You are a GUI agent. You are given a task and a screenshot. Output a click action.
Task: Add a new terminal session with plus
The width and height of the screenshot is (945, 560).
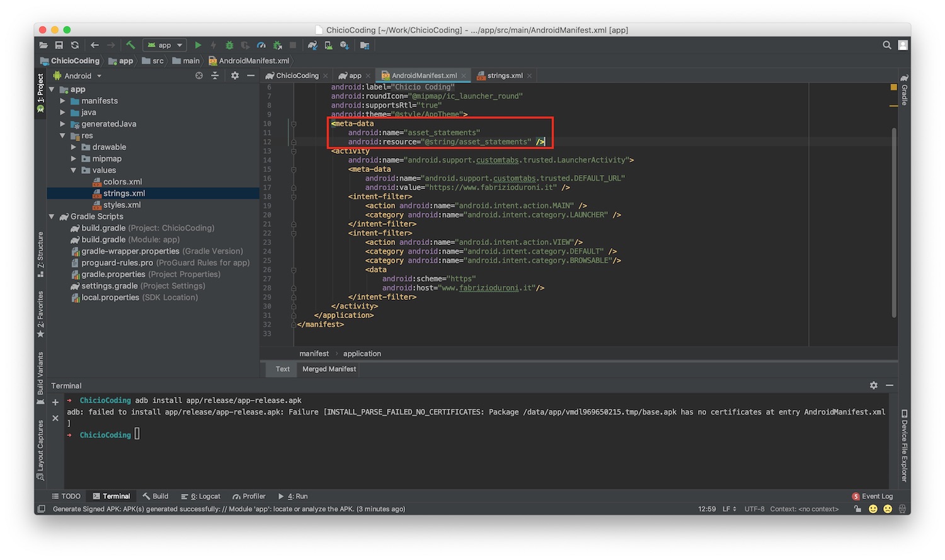tap(55, 402)
